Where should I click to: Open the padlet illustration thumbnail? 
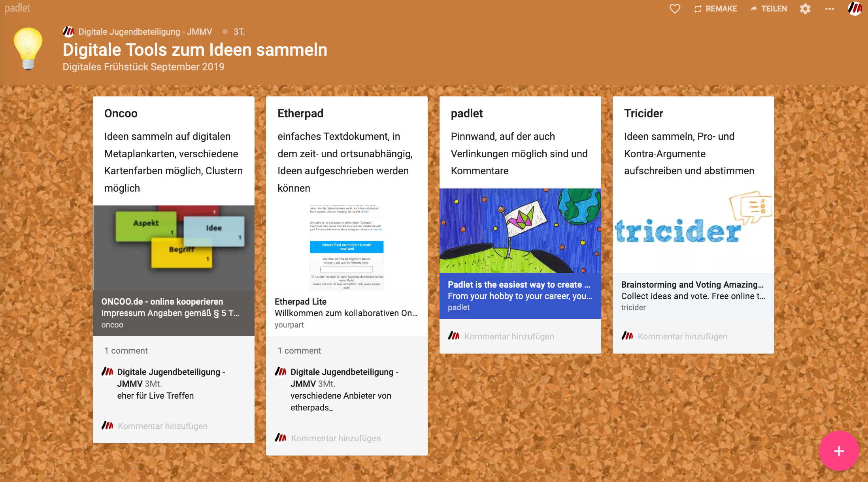click(520, 231)
